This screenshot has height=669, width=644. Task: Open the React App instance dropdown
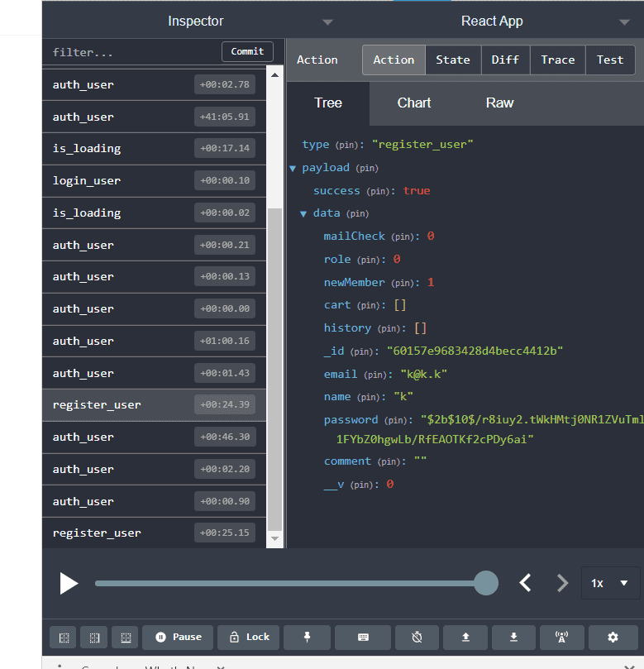pyautogui.click(x=624, y=22)
